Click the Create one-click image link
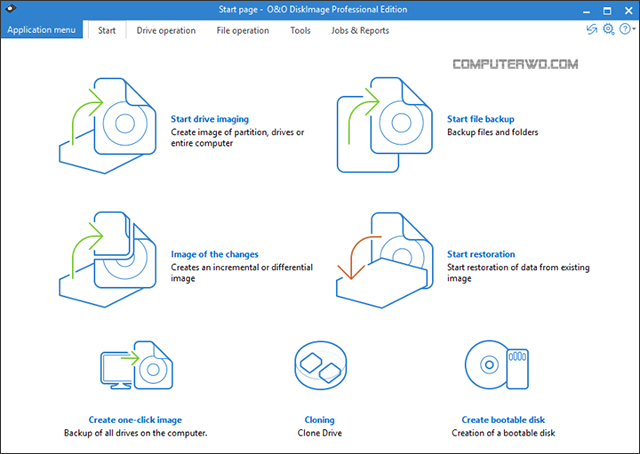640x454 pixels. (x=136, y=420)
